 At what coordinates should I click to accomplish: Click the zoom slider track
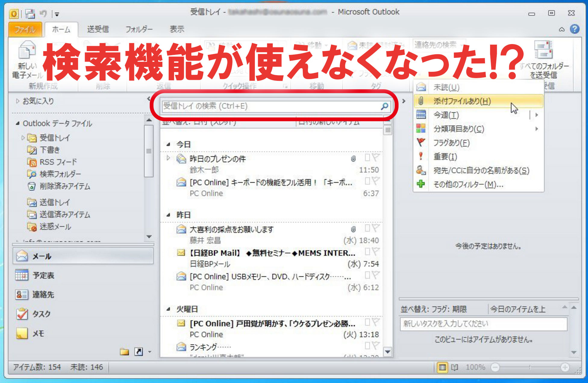coord(530,367)
